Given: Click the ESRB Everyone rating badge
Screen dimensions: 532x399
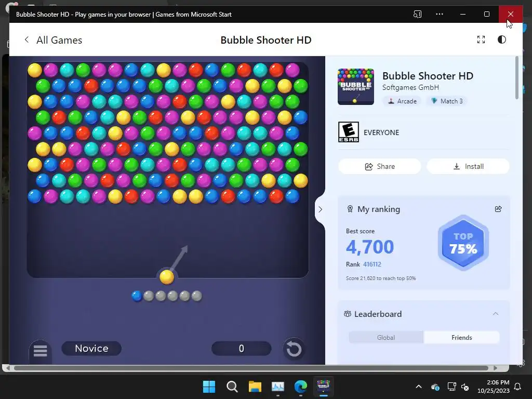Looking at the screenshot, I should 349,132.
